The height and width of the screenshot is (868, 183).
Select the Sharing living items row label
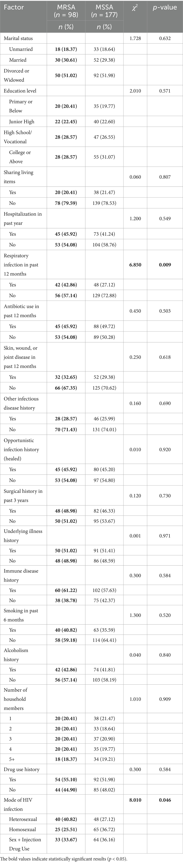coord(19,177)
